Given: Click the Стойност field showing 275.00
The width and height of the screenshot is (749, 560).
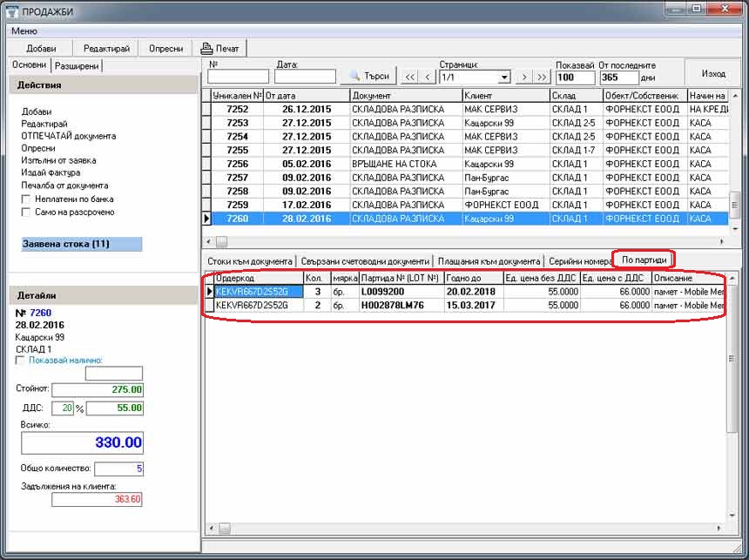Looking at the screenshot, I should coord(98,389).
